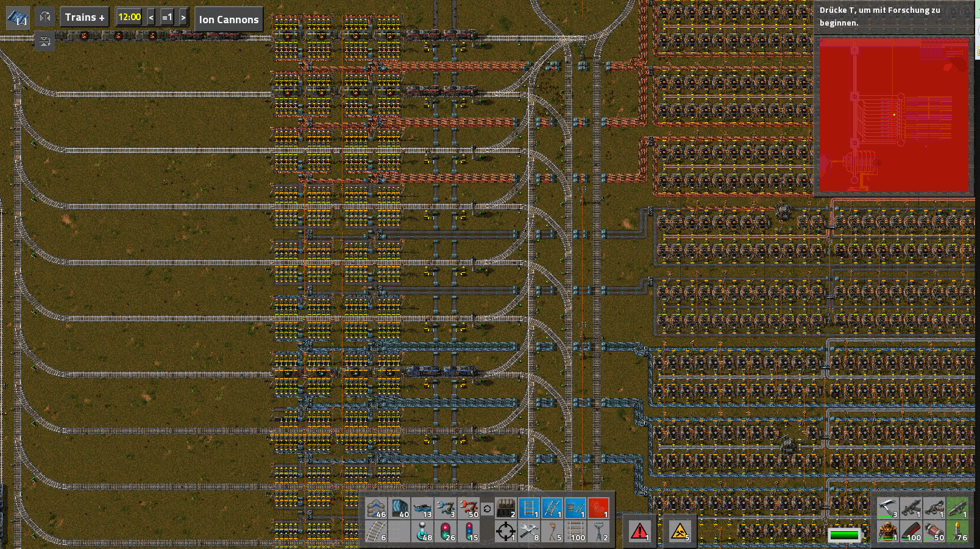Select the rail item with count 6
This screenshot has height=549, width=980.
click(x=376, y=531)
